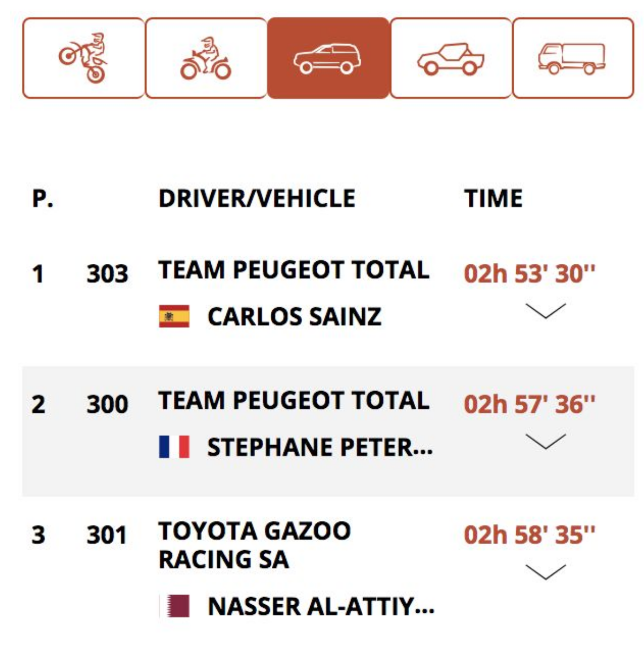This screenshot has width=644, height=645.
Task: Click the 02h 53' 30'' time
Action: (x=529, y=274)
